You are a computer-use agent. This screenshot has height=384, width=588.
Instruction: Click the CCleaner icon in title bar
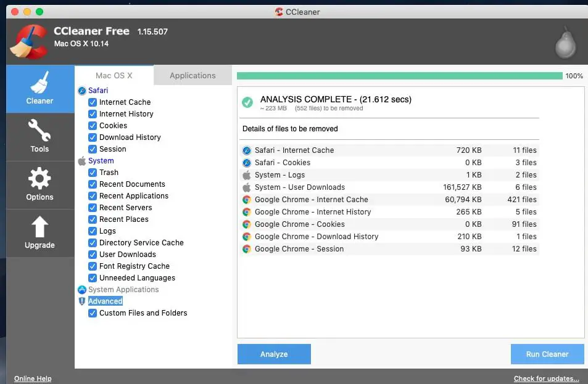pyautogui.click(x=279, y=12)
